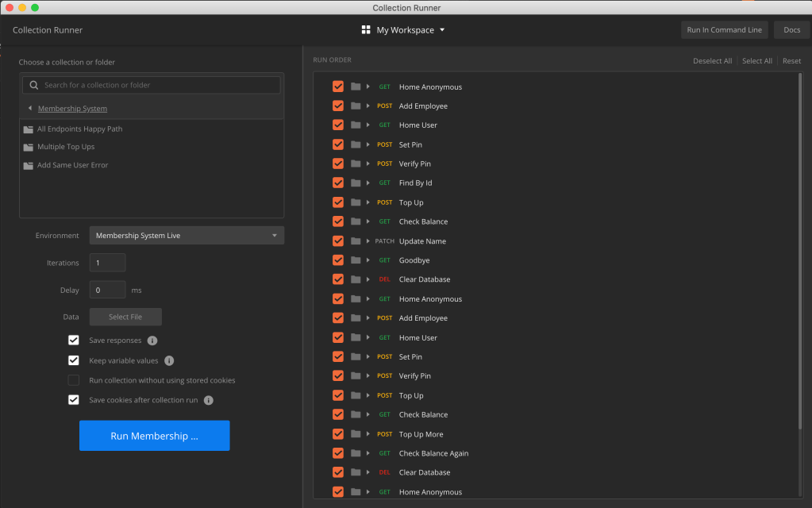Open the Environment dropdown Membership System Live
812x508 pixels.
pyautogui.click(x=187, y=236)
